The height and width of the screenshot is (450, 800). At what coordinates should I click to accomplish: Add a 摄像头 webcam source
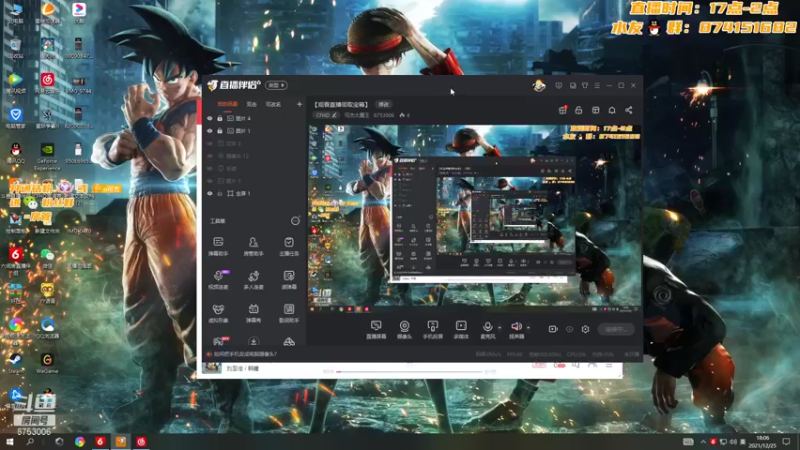click(404, 330)
